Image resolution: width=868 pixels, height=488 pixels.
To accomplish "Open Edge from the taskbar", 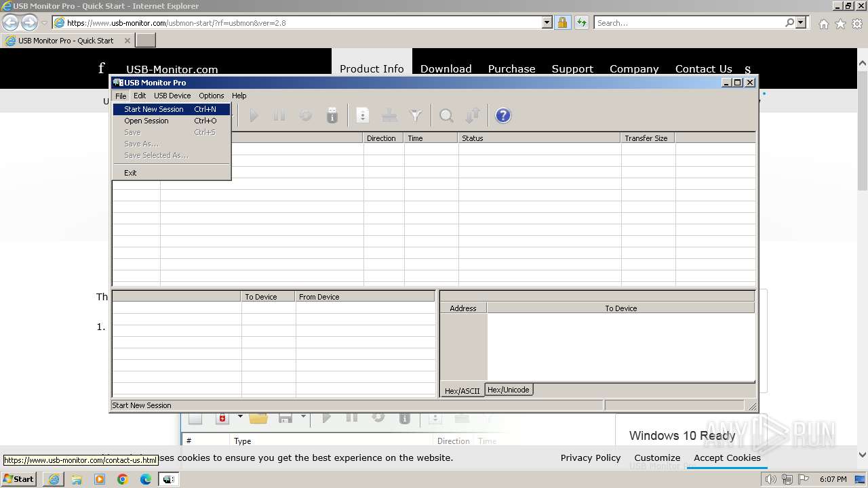I will coord(146,479).
